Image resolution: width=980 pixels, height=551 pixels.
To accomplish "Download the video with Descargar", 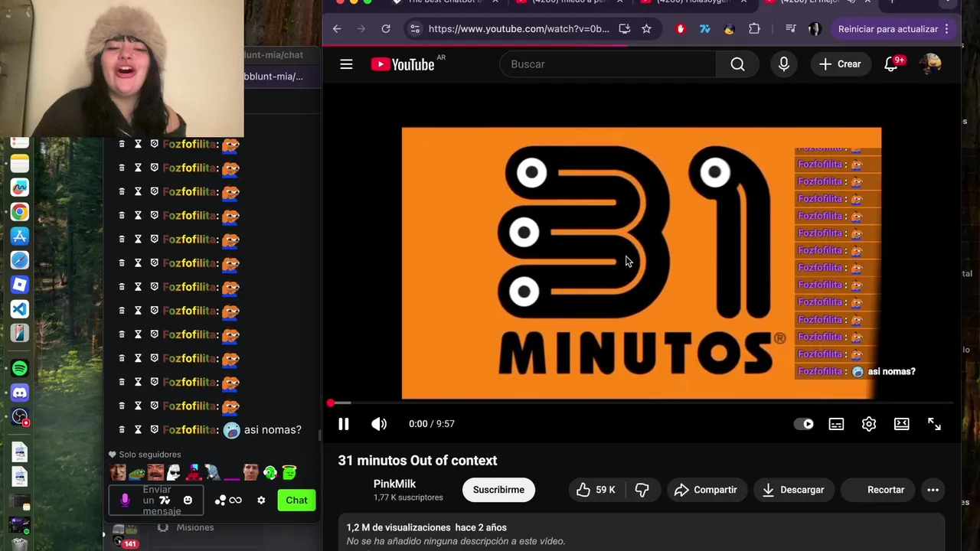I will point(793,490).
